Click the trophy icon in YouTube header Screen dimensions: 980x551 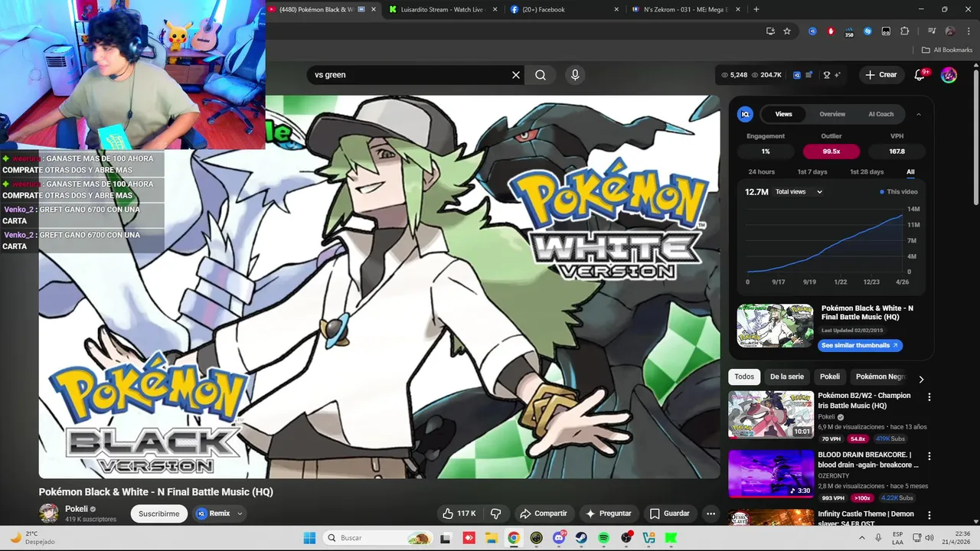tap(827, 75)
